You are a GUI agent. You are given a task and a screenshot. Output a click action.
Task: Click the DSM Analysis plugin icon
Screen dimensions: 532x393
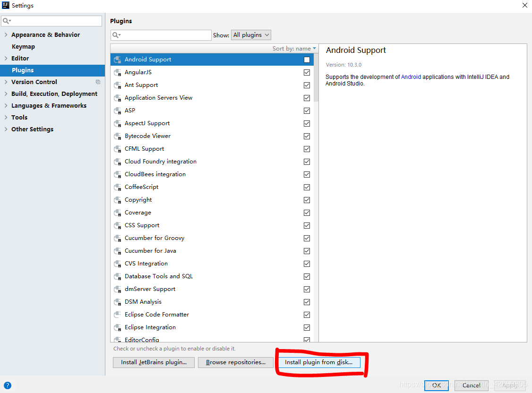118,302
